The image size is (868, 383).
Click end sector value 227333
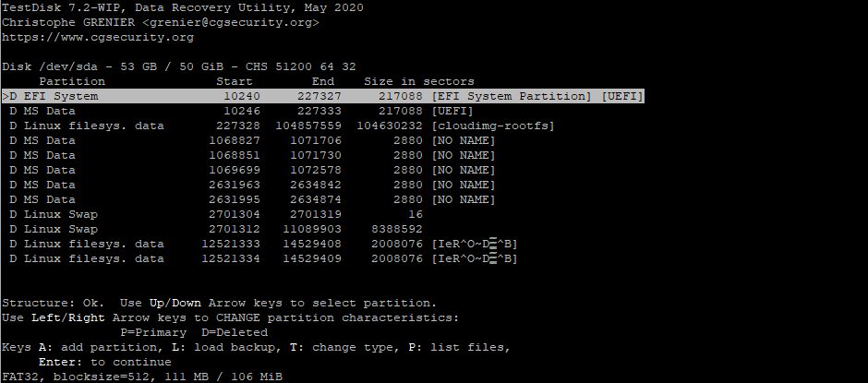click(x=319, y=112)
